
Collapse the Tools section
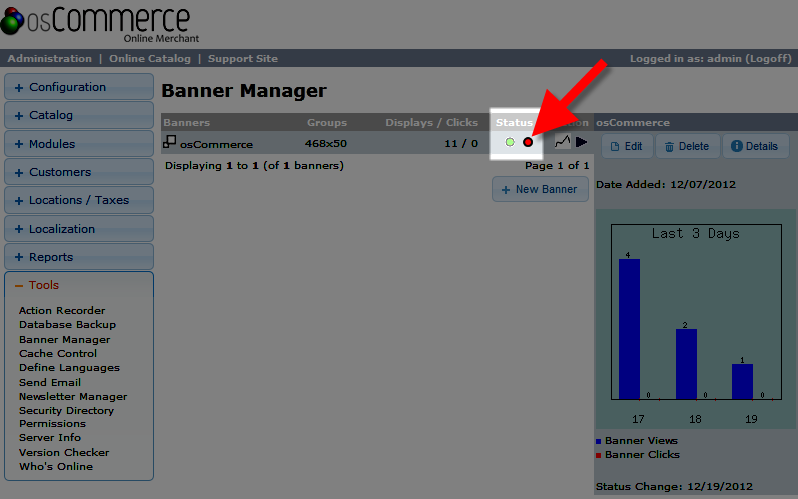click(x=79, y=285)
